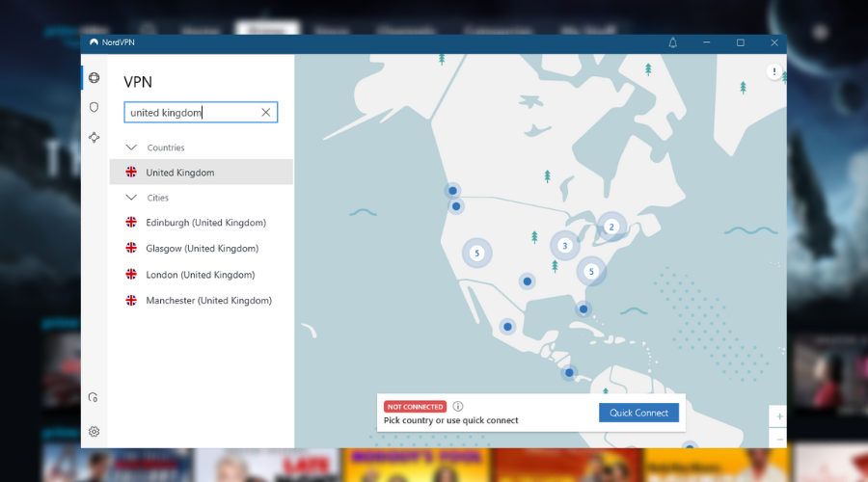Select United Kingdom country entry
This screenshot has height=482, width=868.
pyautogui.click(x=180, y=173)
